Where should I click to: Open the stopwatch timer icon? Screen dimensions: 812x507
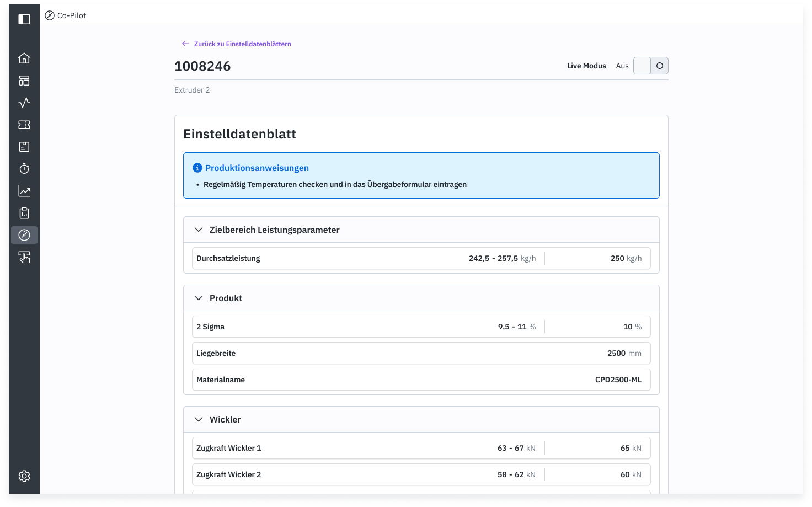point(24,169)
